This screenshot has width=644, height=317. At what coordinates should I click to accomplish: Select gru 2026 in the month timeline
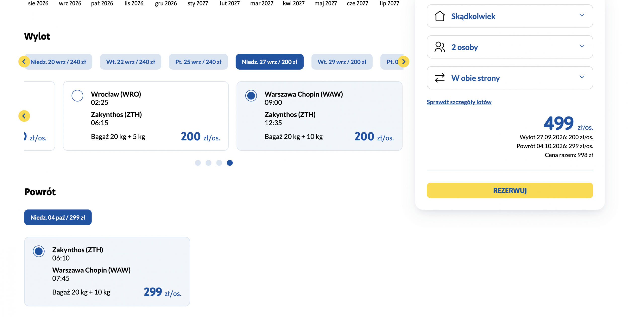point(166,4)
